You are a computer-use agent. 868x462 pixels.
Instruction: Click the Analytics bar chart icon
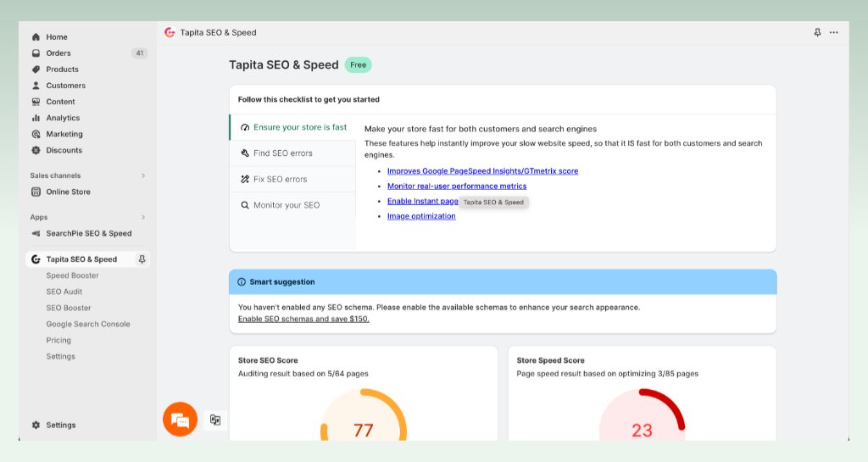pos(36,118)
